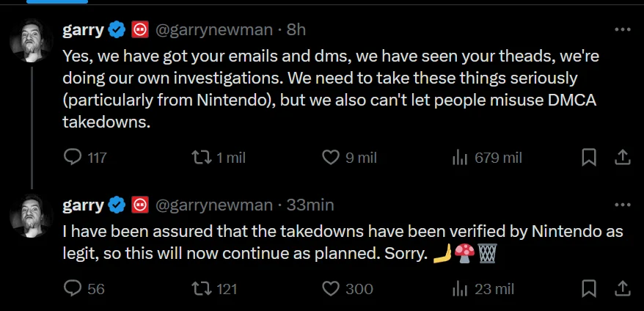Viewport: 644px width, 311px height.
Task: Like the first tweet with 9 mil likes
Action: [332, 157]
